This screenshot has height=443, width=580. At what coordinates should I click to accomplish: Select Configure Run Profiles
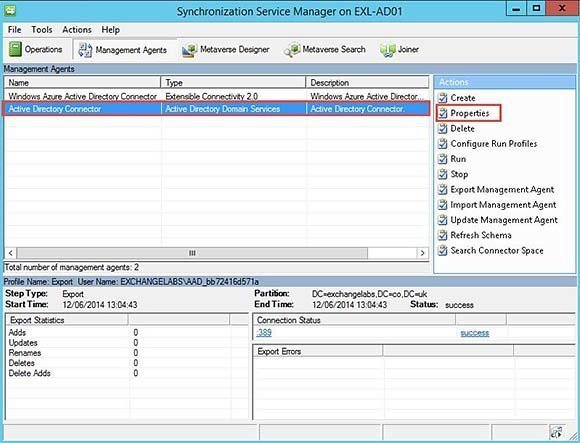(x=494, y=143)
